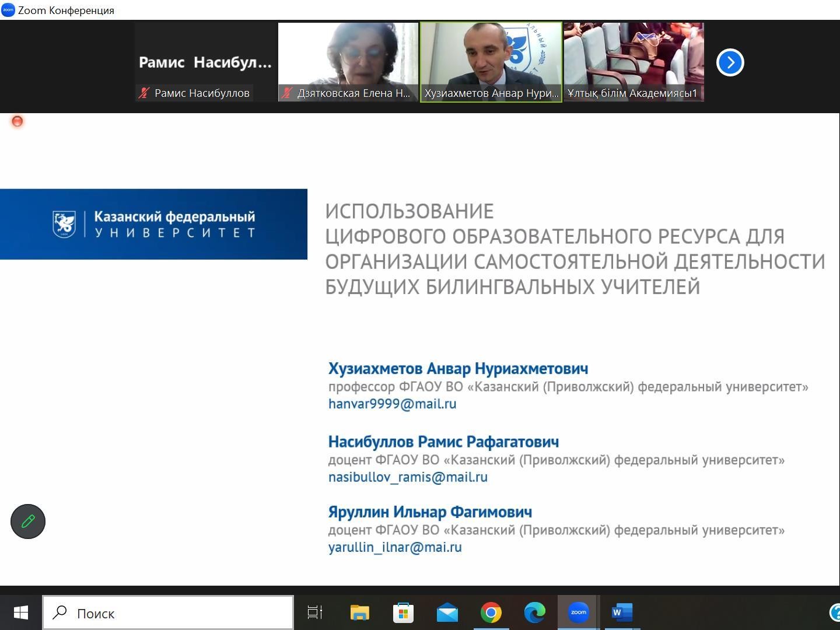Screen dimensions: 840x630
Task: Open Task View from the taskbar
Action: pos(314,612)
